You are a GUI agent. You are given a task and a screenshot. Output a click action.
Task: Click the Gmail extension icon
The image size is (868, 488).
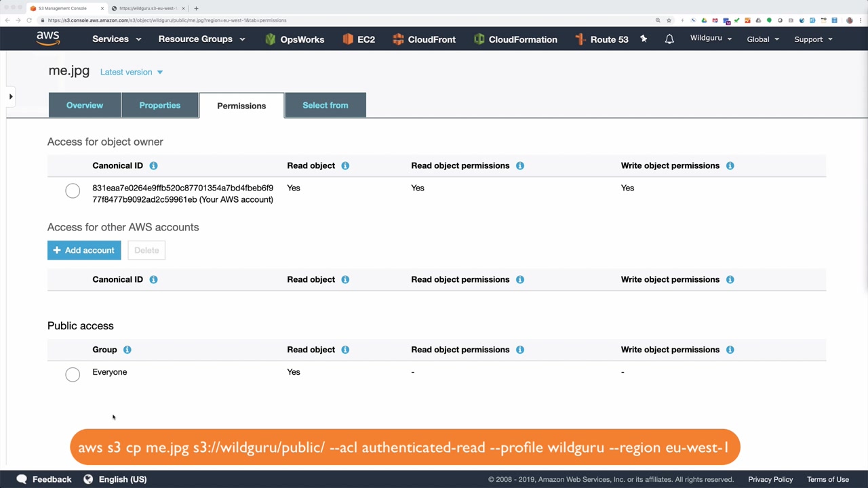(715, 20)
